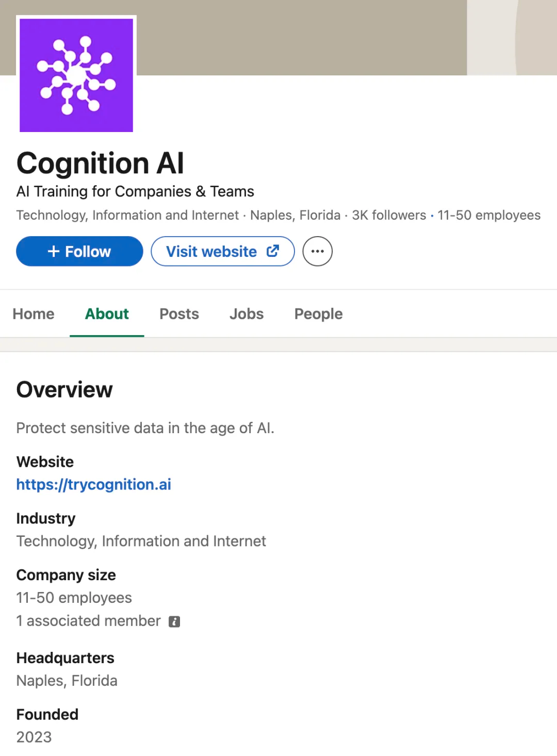Viewport: 557px width, 756px height.
Task: Go to the Jobs tab
Action: (x=247, y=314)
